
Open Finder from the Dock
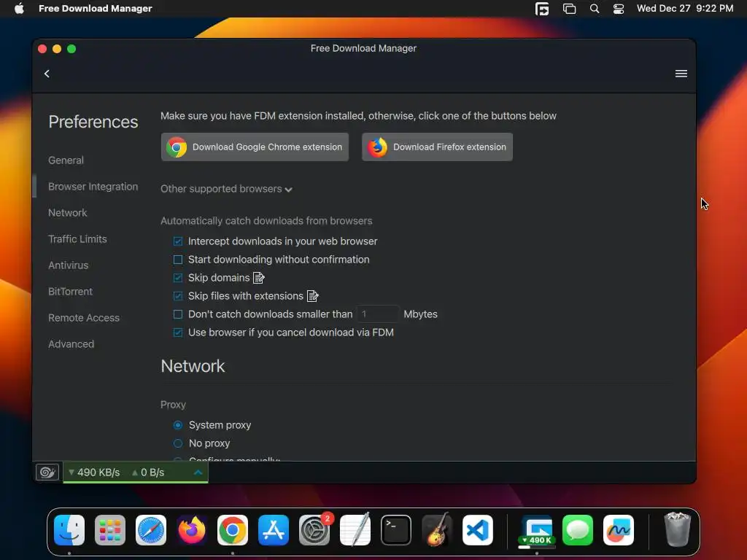[69, 530]
